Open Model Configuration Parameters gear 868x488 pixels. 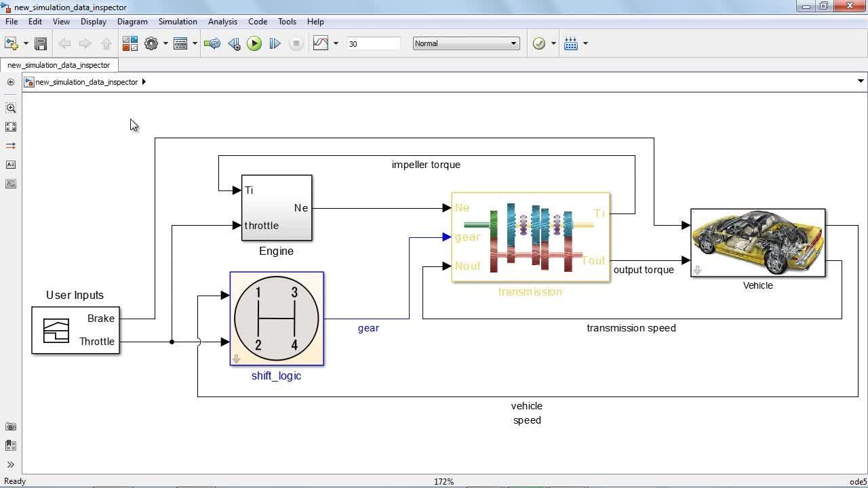151,43
